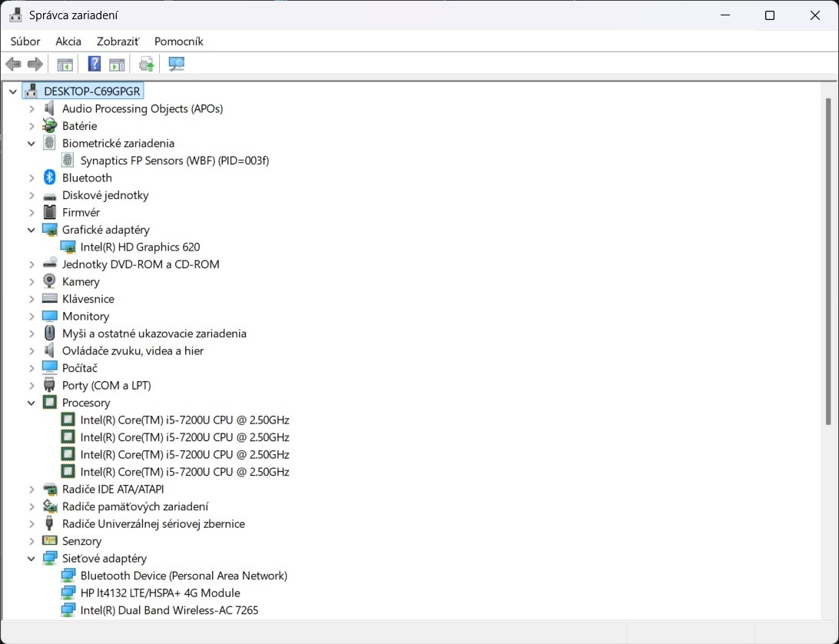Screen dimensions: 839x644
Task: Collapse the Grafické adaptéry node
Action: click(x=32, y=230)
